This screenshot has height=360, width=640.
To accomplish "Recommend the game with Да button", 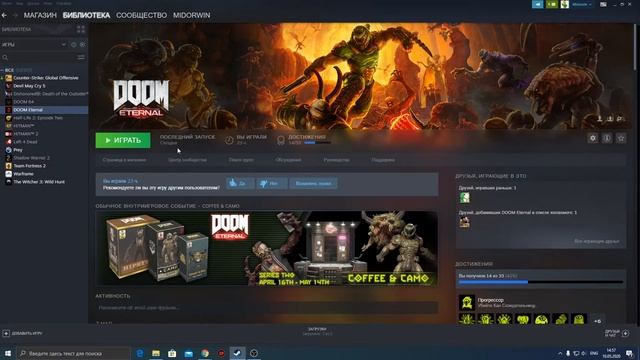I will click(240, 184).
